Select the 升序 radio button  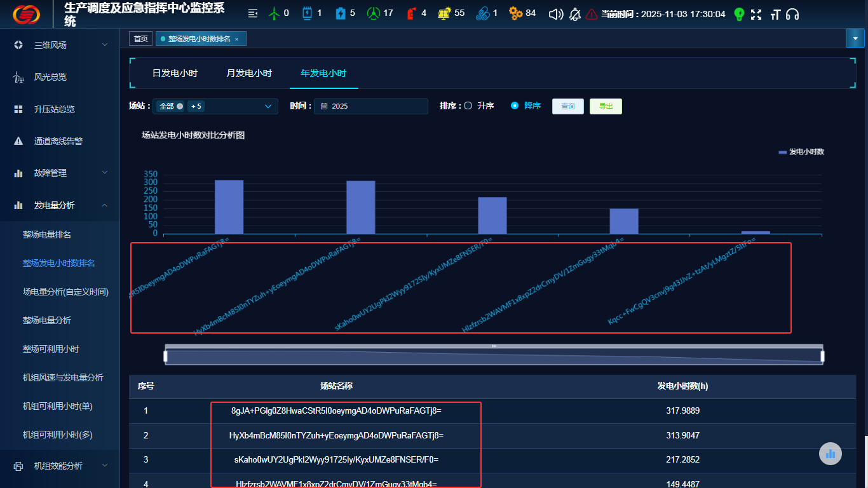468,106
